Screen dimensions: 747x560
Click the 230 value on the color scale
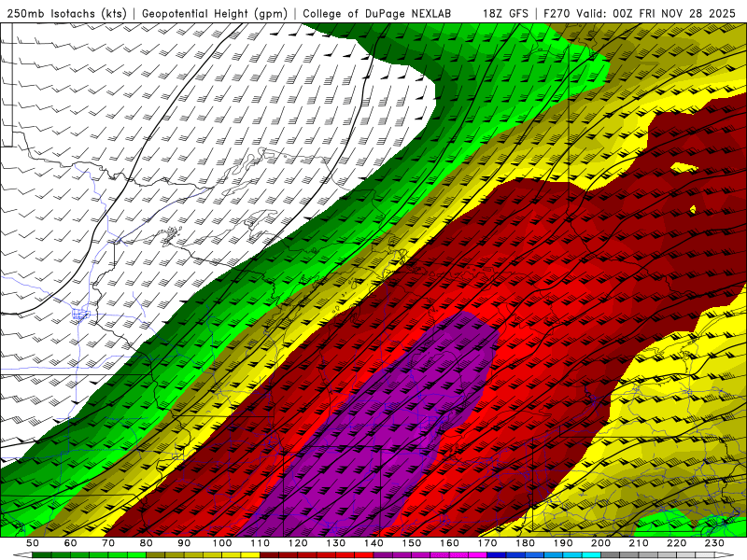click(714, 543)
